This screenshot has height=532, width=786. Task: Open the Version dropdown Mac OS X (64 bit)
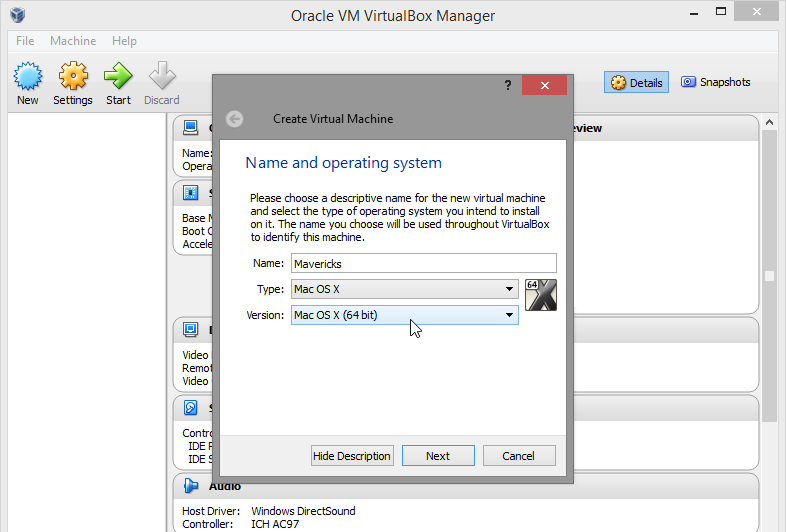point(405,315)
